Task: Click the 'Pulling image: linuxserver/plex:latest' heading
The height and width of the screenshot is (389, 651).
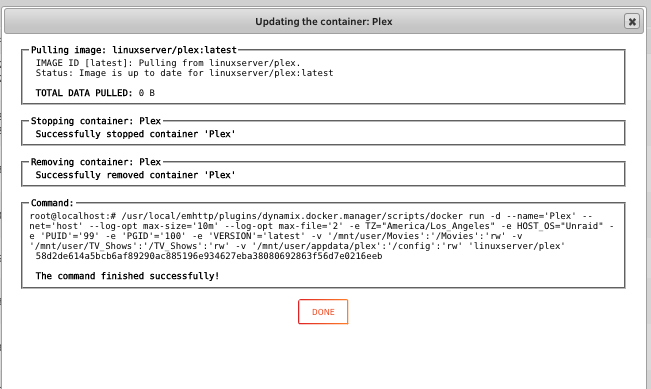Action: click(134, 50)
